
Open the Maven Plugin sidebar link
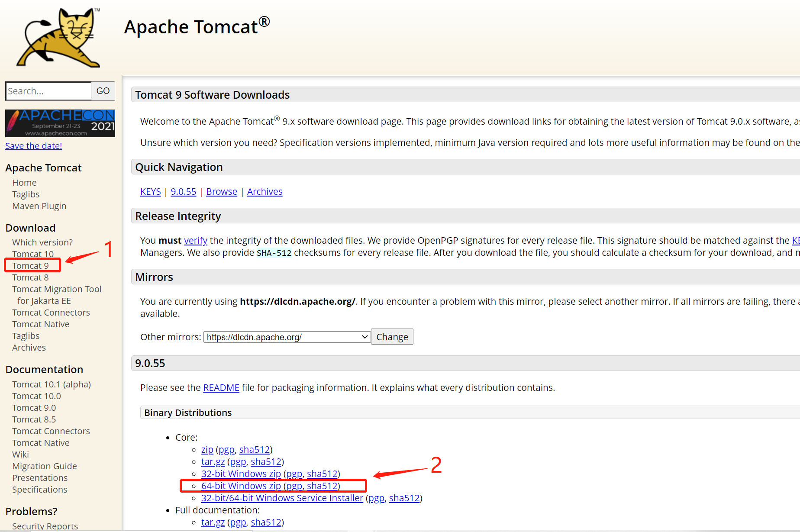pyautogui.click(x=39, y=206)
